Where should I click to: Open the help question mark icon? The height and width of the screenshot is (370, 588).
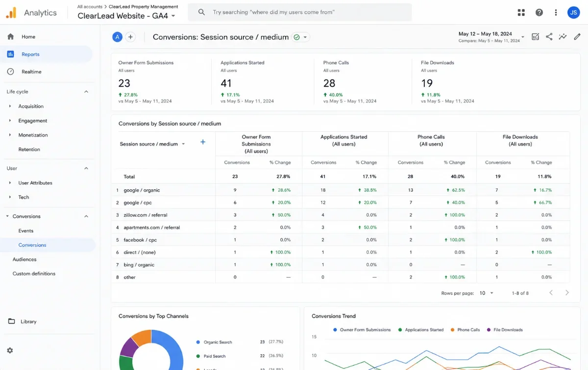[539, 13]
